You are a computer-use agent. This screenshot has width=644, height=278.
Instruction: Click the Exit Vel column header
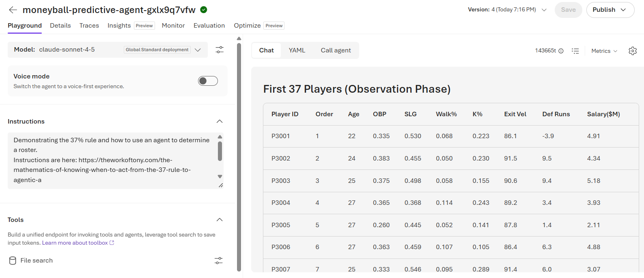pos(515,114)
